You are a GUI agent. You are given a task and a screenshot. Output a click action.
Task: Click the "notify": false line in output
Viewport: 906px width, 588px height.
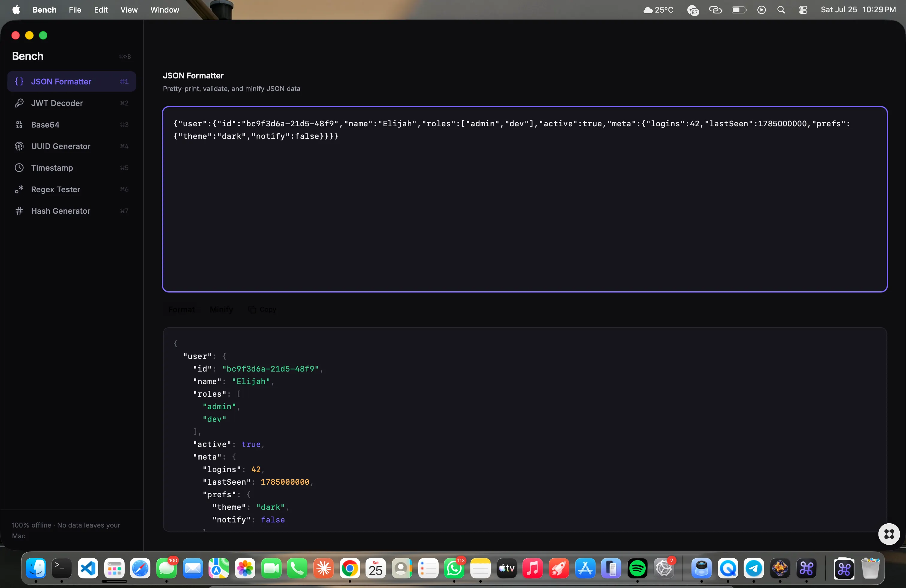[x=248, y=520]
